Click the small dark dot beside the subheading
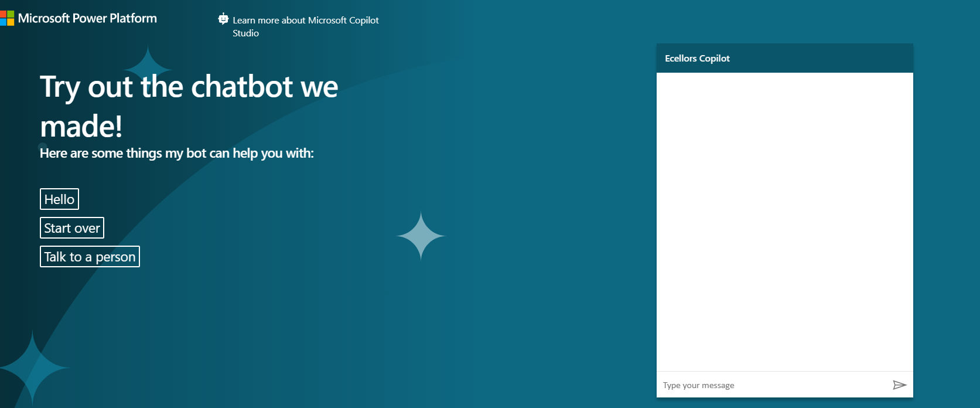980x408 pixels. [42, 147]
